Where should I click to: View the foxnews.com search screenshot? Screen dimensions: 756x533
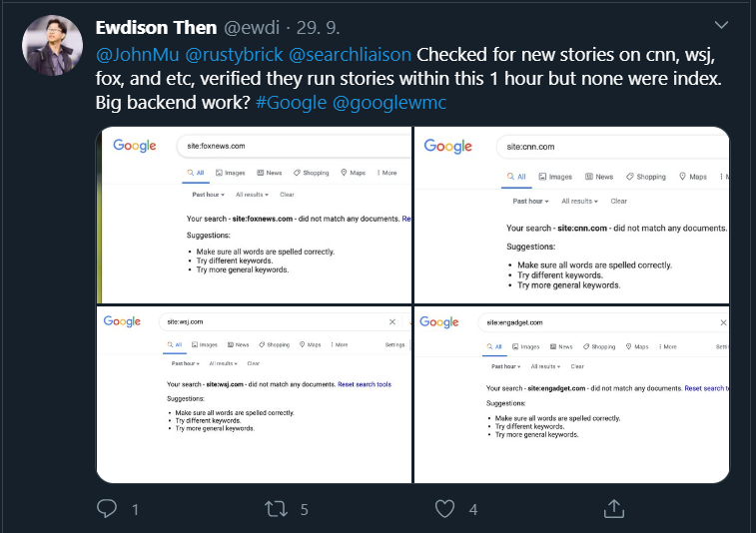pos(254,215)
